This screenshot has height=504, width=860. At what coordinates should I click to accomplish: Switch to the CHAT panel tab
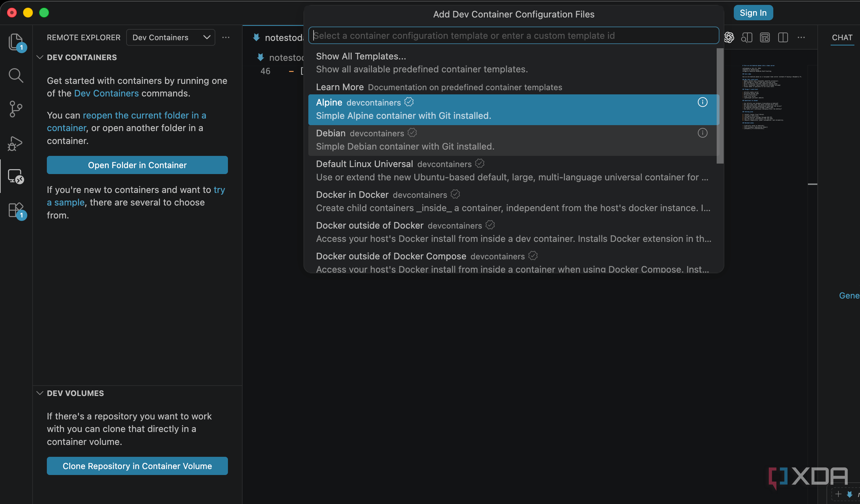(842, 37)
